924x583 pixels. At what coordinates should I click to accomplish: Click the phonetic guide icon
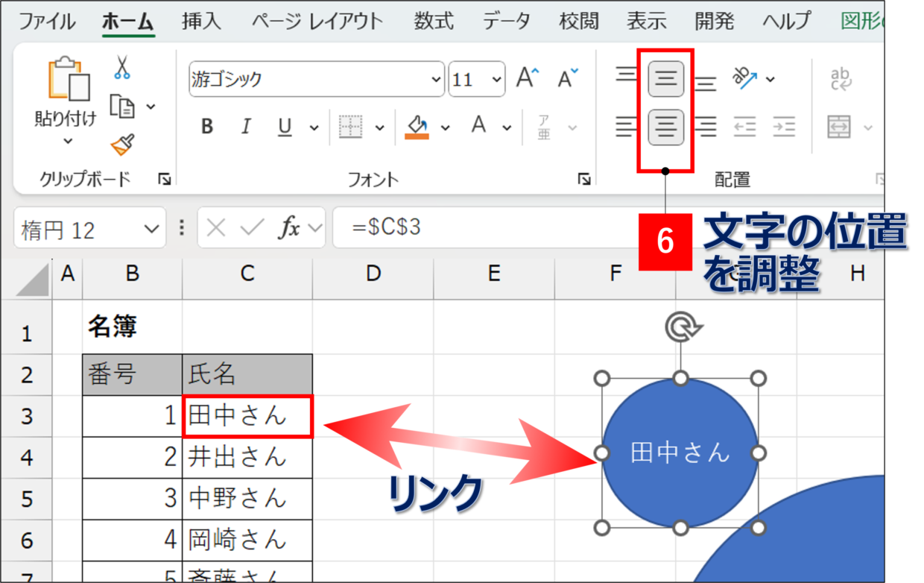pos(545,127)
